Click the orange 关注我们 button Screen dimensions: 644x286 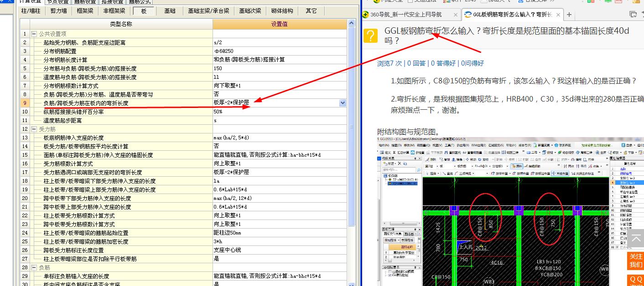click(x=636, y=260)
